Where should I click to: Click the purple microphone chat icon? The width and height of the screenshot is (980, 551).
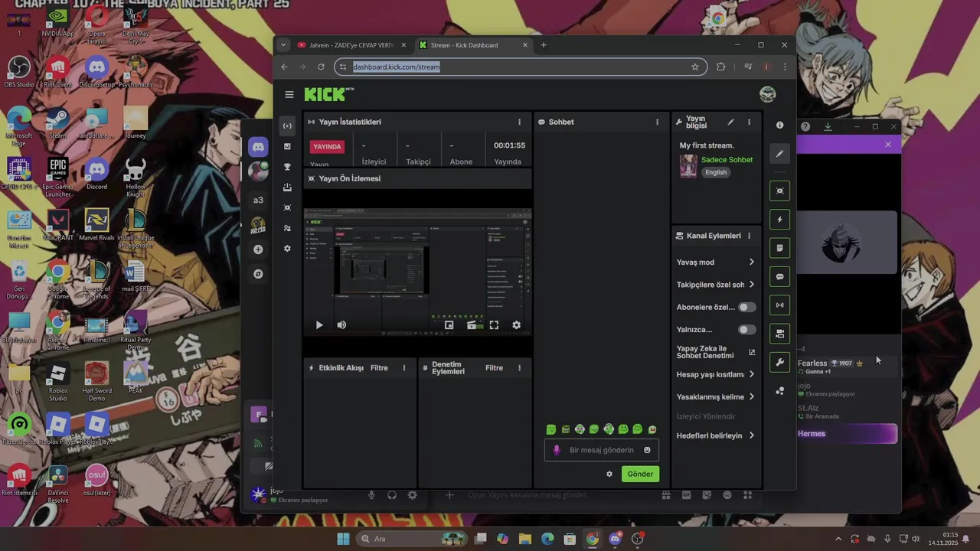[557, 450]
